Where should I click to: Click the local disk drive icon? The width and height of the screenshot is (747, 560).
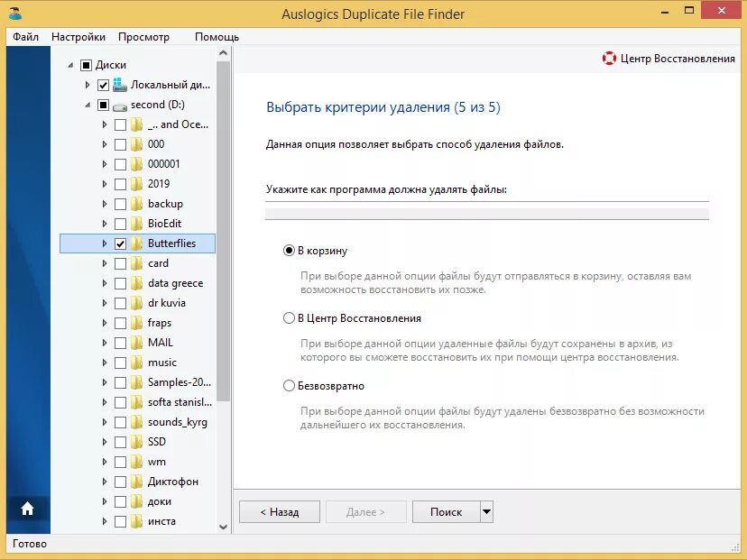tap(120, 85)
